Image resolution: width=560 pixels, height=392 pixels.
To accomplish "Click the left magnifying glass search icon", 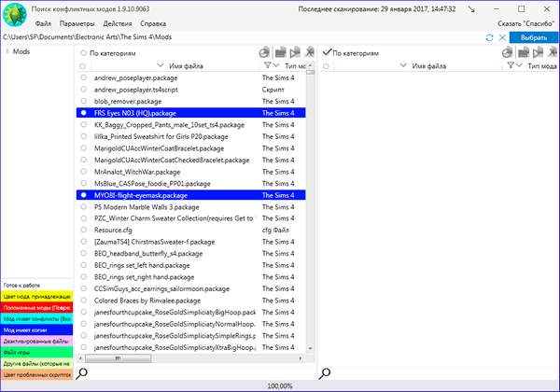I will [x=82, y=373].
